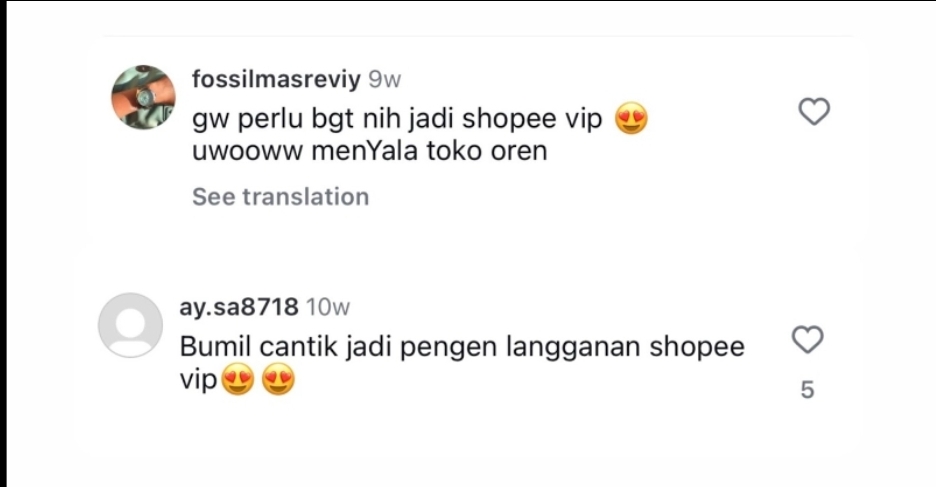Open fossilmasreviy's profile picture
This screenshot has height=487, width=936.
coord(143,97)
